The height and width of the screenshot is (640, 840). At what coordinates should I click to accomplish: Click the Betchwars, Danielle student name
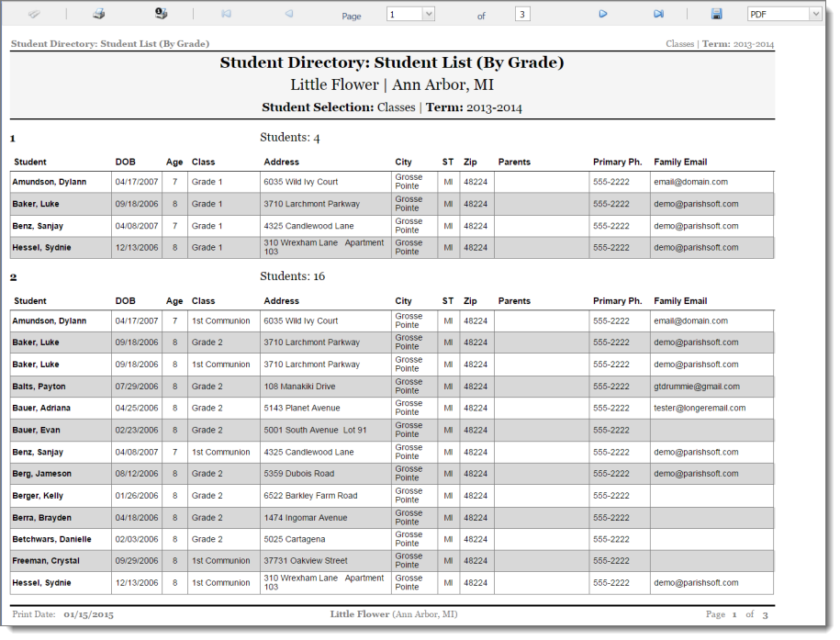click(x=52, y=539)
